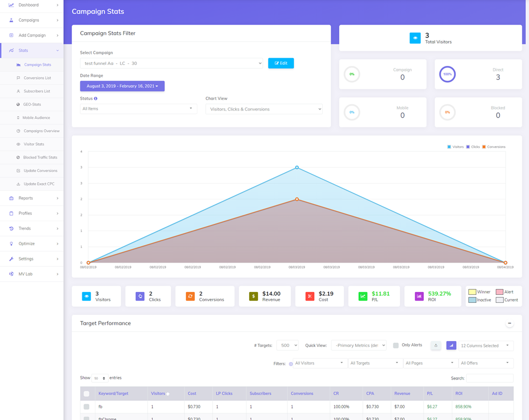Click the export icon in Target Performance

point(436,345)
